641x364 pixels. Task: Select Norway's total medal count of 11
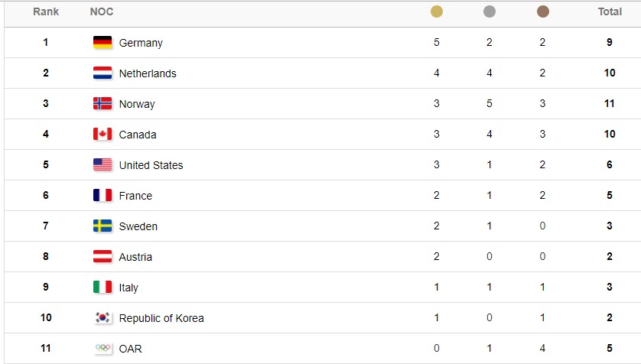click(x=609, y=103)
